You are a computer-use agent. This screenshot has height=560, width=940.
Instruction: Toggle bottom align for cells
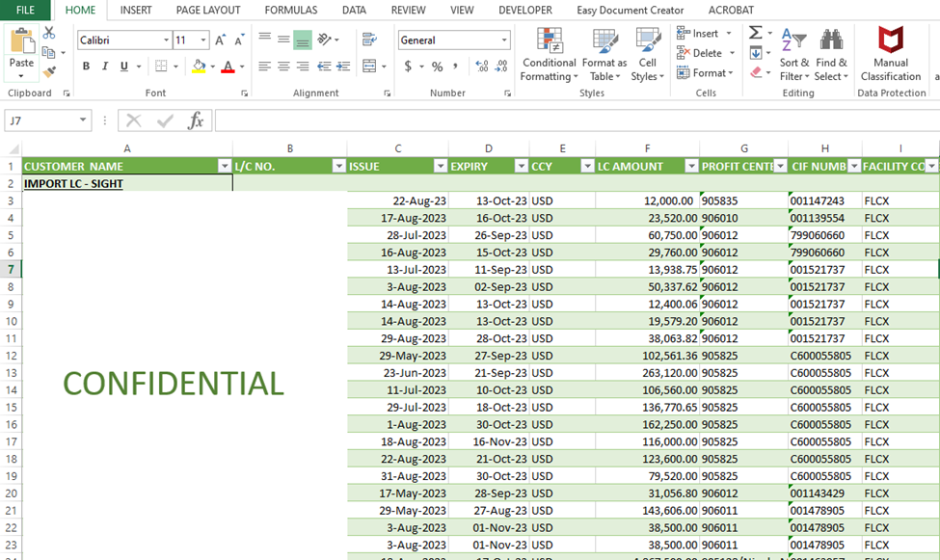[x=302, y=40]
